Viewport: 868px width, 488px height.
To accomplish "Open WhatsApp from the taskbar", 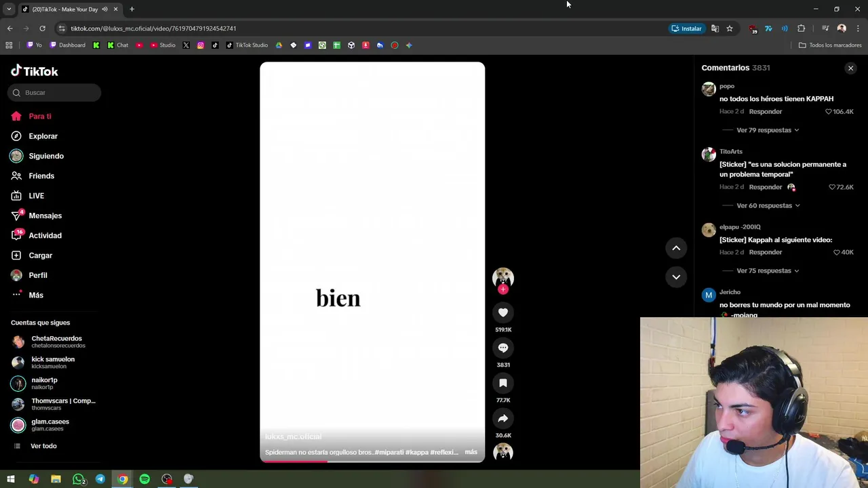I will coord(78,479).
